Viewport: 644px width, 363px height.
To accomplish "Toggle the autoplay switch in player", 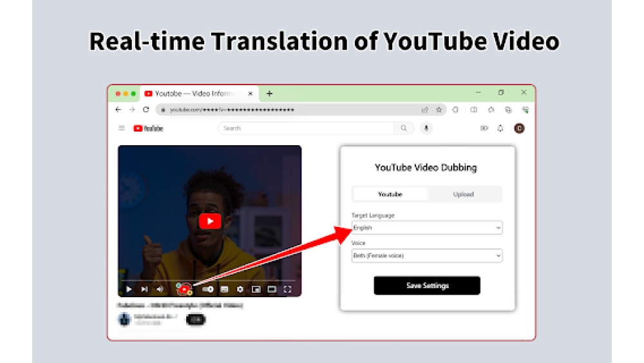I will 208,289.
